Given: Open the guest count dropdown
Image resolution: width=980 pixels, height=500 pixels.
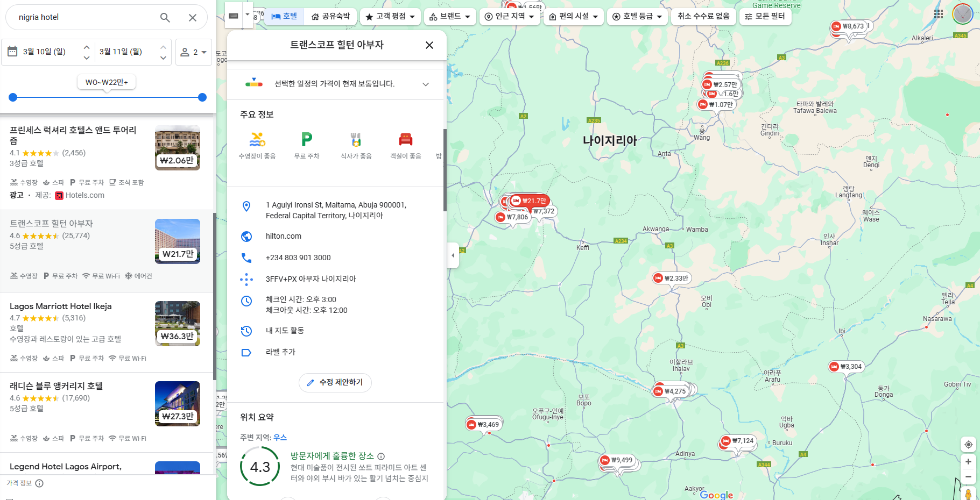Looking at the screenshot, I should point(194,52).
